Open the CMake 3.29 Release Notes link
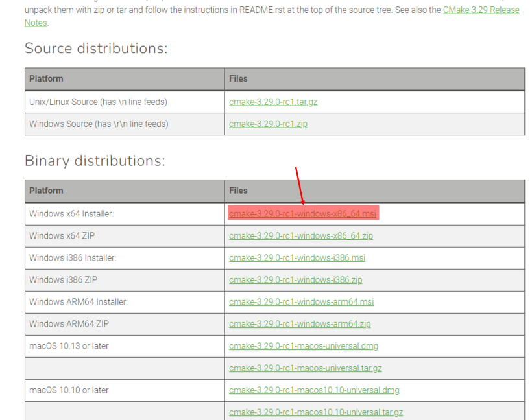The height and width of the screenshot is (420, 532). pyautogui.click(x=481, y=10)
